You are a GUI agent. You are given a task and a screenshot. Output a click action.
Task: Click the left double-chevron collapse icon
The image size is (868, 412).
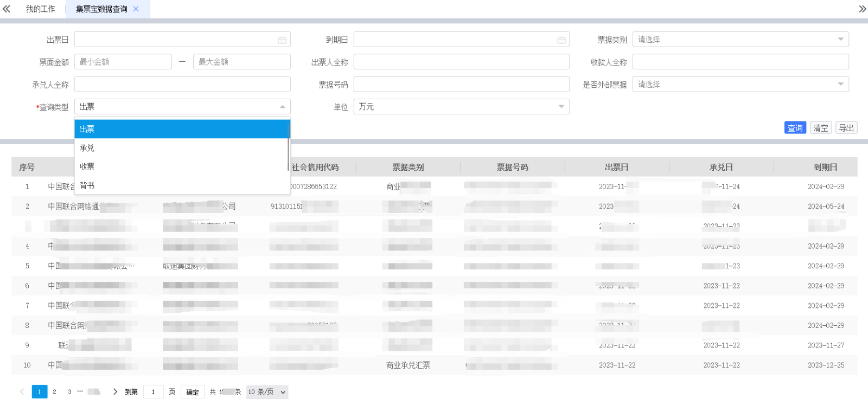click(x=7, y=9)
